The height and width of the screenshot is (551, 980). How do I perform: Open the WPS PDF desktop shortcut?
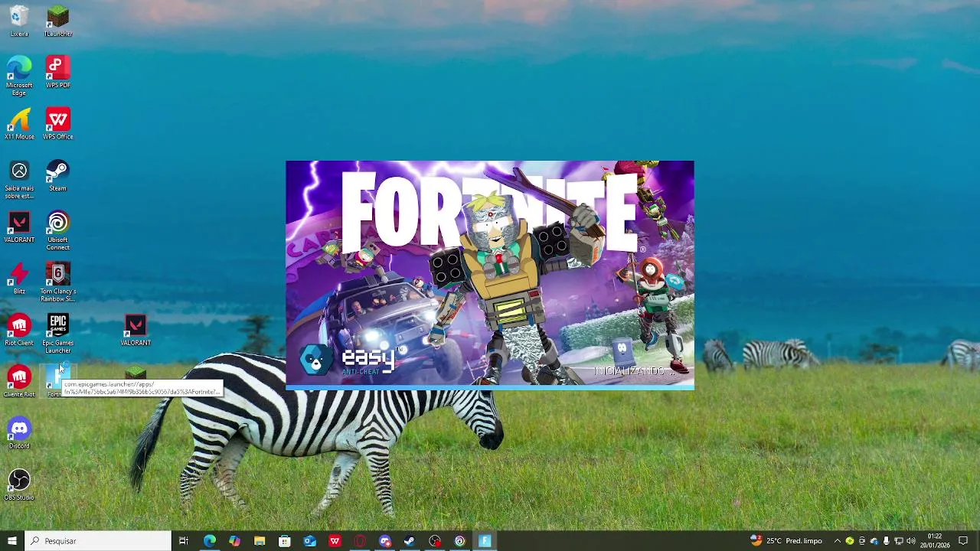click(x=58, y=72)
